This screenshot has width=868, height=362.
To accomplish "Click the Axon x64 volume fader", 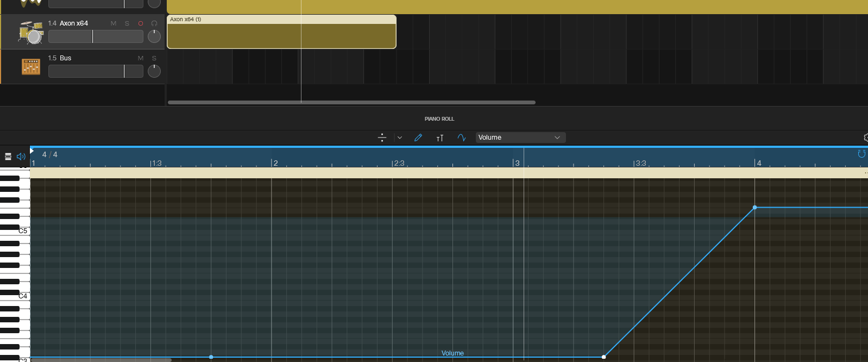I will [96, 36].
